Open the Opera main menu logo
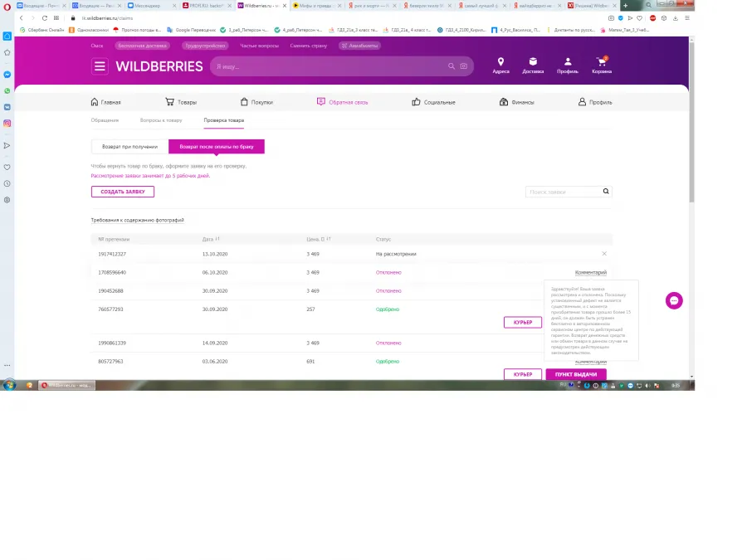Viewport: 747px width, 560px height. (7, 7)
